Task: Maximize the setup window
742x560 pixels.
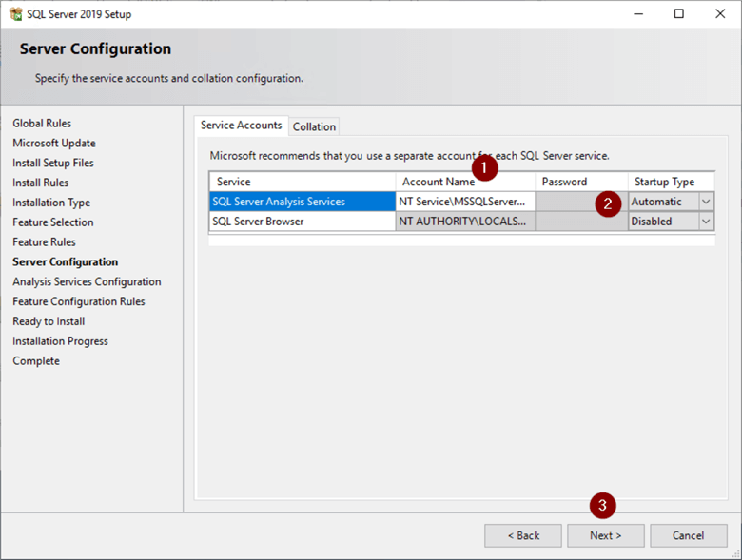Action: [x=678, y=14]
